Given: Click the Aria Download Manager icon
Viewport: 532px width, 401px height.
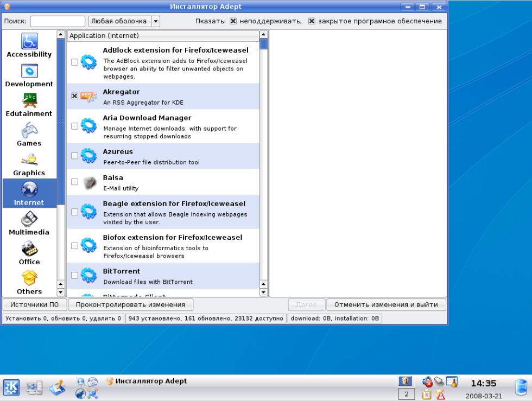Looking at the screenshot, I should (89, 126).
